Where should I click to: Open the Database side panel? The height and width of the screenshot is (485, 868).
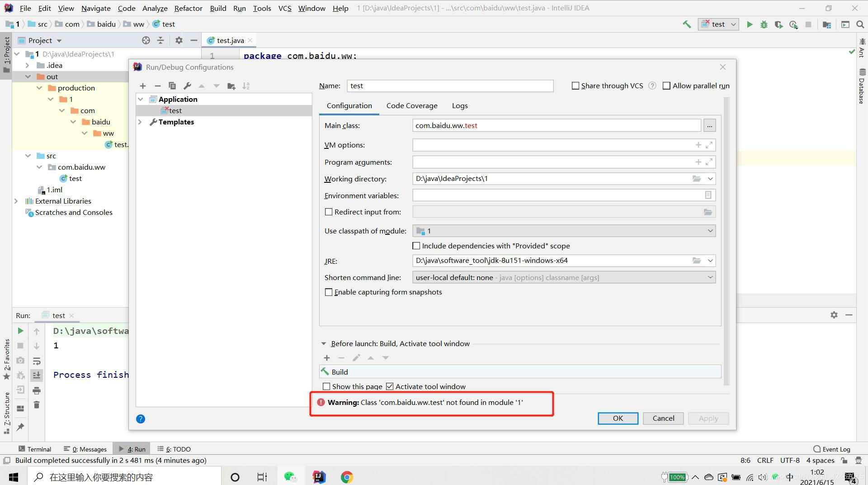tap(862, 86)
